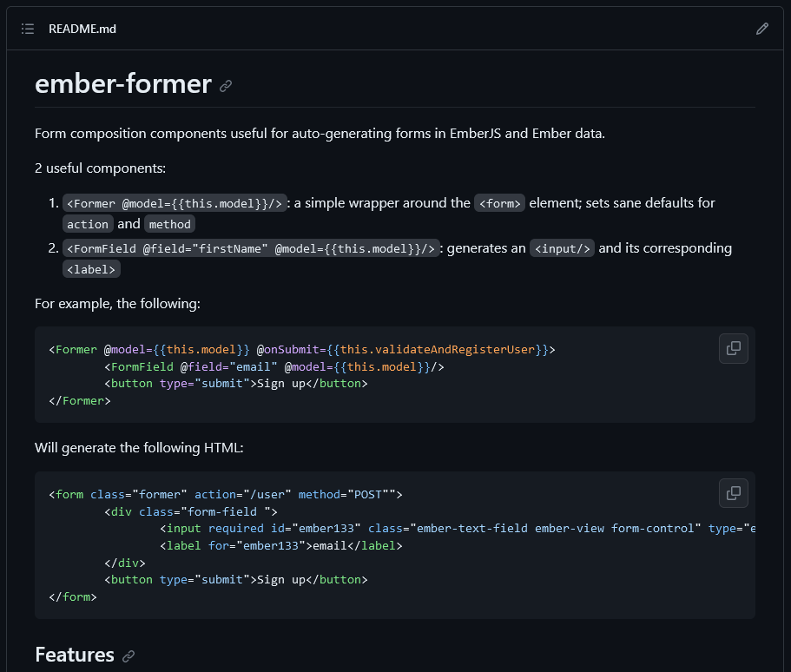Viewport: 791px width, 672px height.
Task: Click the code line with validateAndRegisterUser
Action: pyautogui.click(x=301, y=350)
